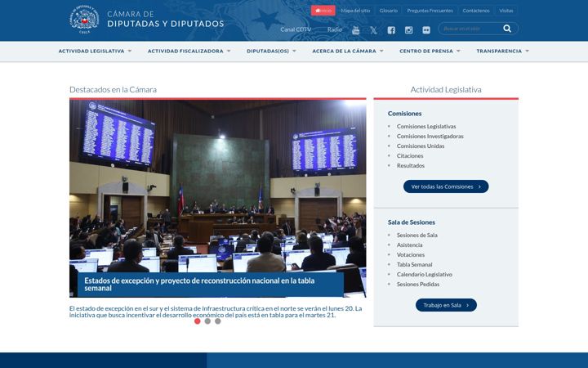Expand the Transparencia menu

point(503,51)
